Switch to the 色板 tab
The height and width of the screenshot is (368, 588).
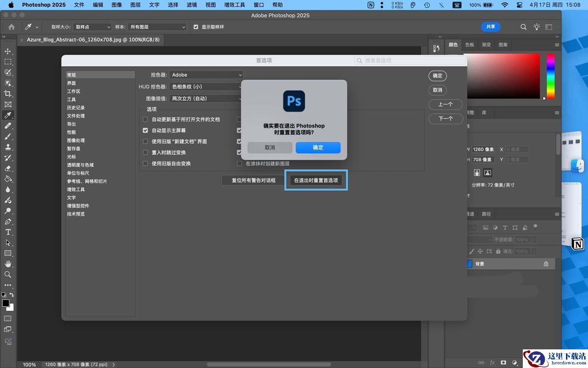[469, 45]
